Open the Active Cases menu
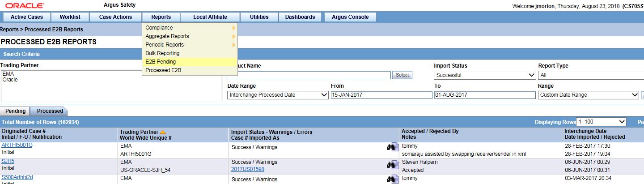The height and width of the screenshot is (184, 644). [x=27, y=17]
